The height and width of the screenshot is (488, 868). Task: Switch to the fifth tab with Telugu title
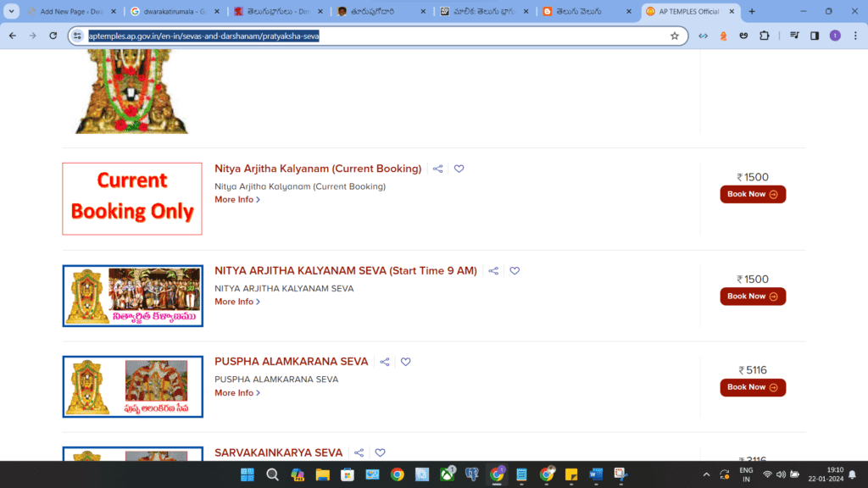pos(484,11)
